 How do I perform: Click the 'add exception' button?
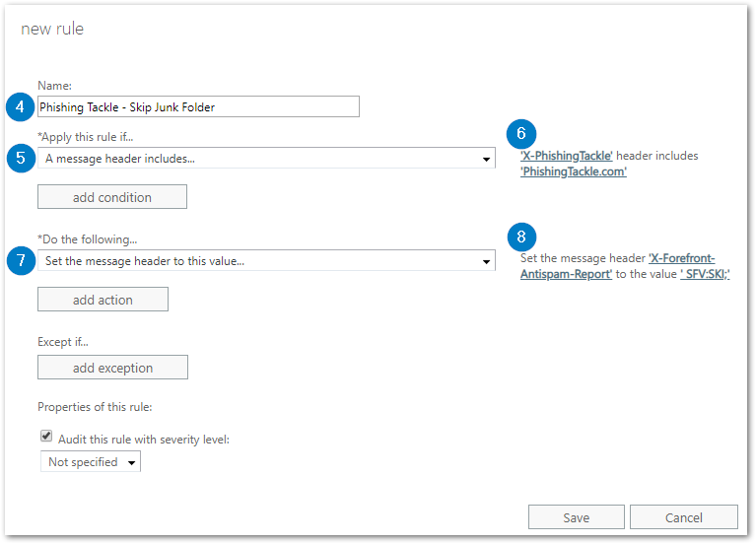pyautogui.click(x=112, y=368)
